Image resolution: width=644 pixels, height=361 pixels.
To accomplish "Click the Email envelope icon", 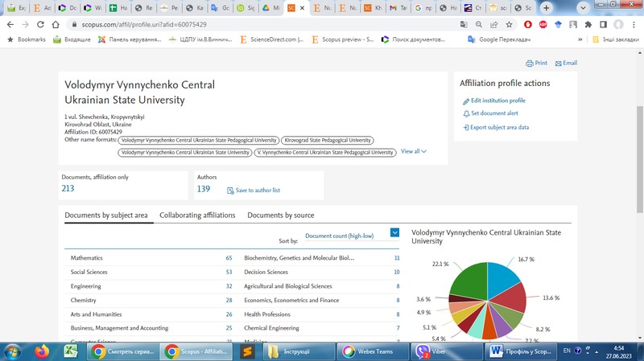I will pyautogui.click(x=558, y=64).
